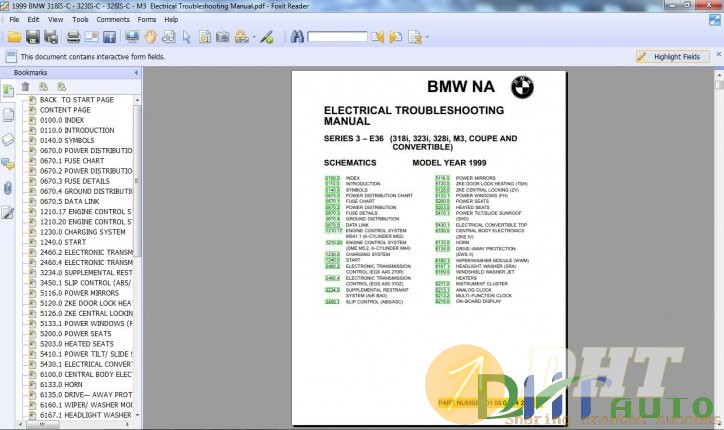The image size is (724, 430).
Task: Open bookmark CONTENT PAGE
Action: point(65,110)
